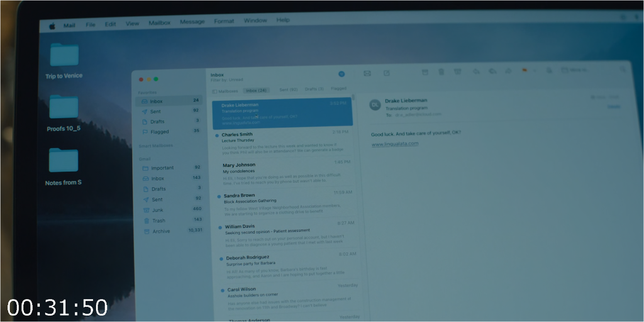Image resolution: width=644 pixels, height=322 pixels.
Task: Delete message using the trash toolbar icon
Action: pyautogui.click(x=441, y=72)
